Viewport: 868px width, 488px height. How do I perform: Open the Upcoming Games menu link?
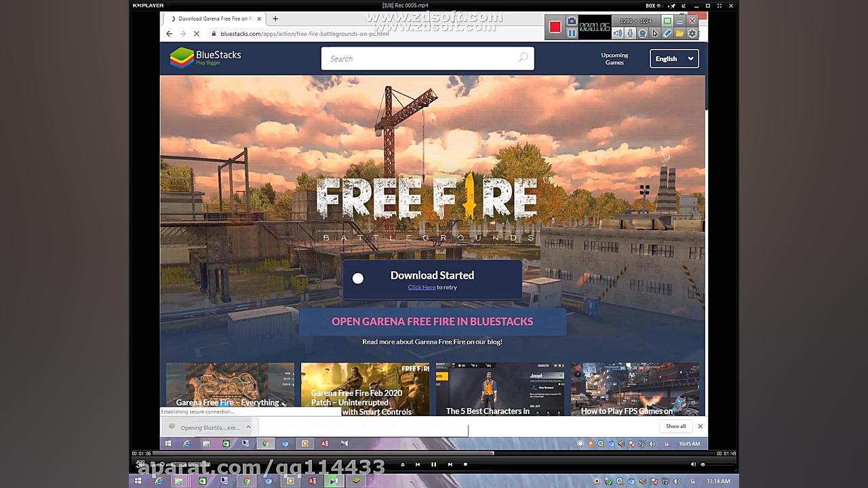[614, 58]
